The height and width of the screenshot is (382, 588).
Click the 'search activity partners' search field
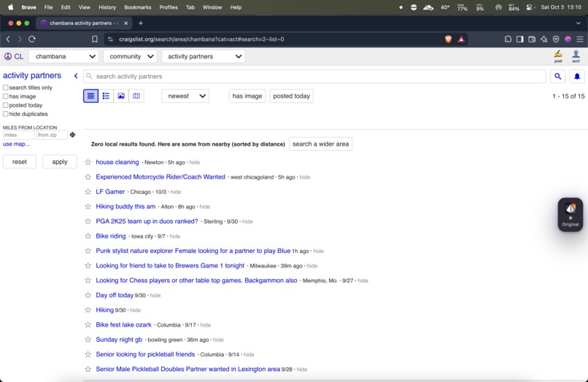314,77
